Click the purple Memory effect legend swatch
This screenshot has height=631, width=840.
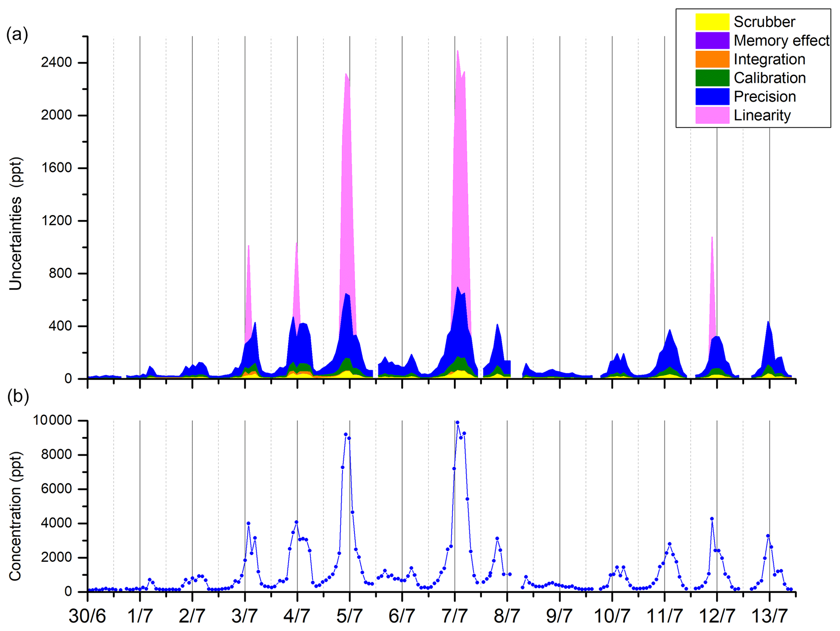[712, 41]
